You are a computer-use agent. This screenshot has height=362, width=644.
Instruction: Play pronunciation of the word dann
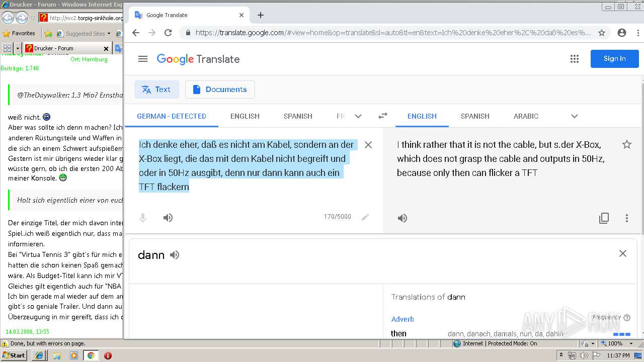point(175,255)
